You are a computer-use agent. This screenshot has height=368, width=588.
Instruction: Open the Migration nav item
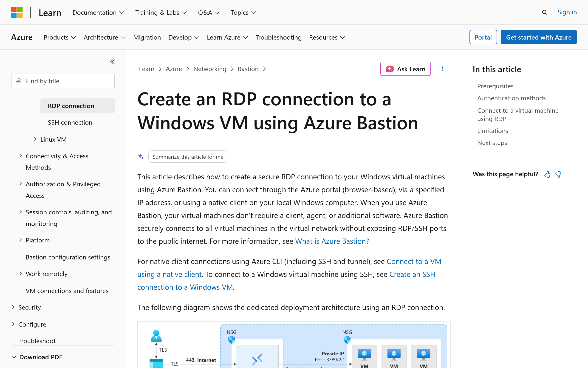click(147, 37)
